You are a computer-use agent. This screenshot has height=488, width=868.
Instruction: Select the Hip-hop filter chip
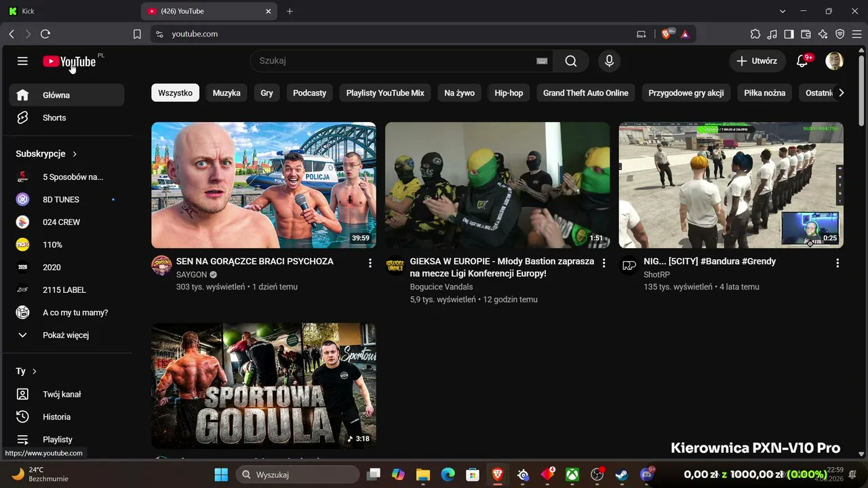point(509,93)
